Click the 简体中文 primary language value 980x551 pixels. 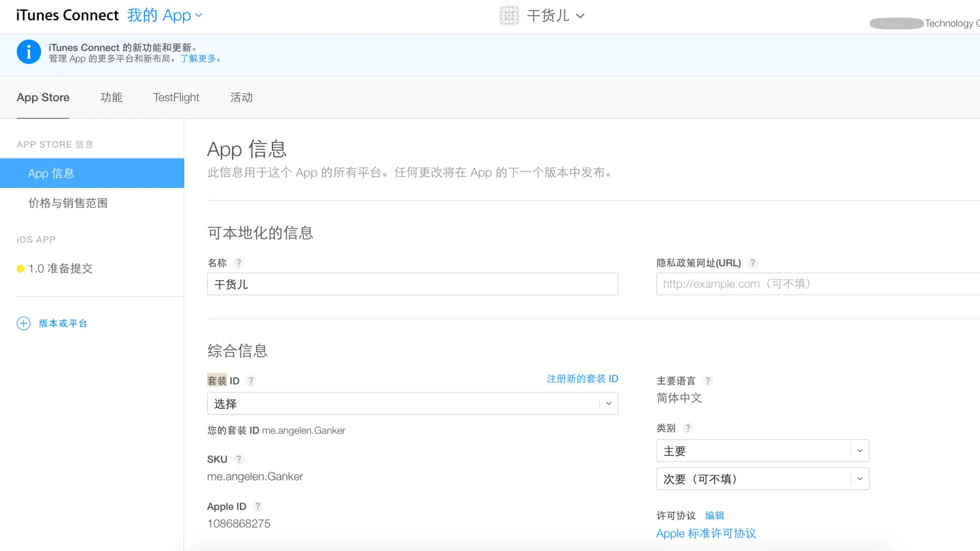(679, 398)
